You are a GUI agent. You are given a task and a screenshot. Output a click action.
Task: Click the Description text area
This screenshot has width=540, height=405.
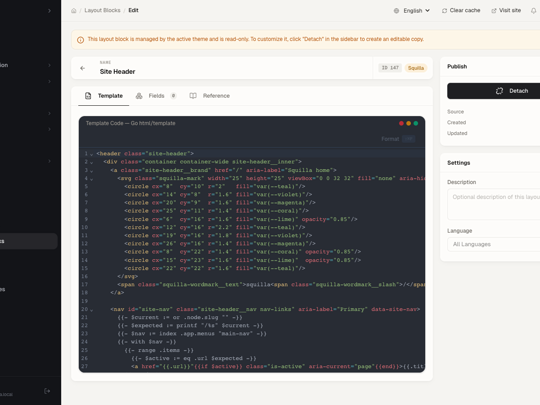pyautogui.click(x=494, y=204)
